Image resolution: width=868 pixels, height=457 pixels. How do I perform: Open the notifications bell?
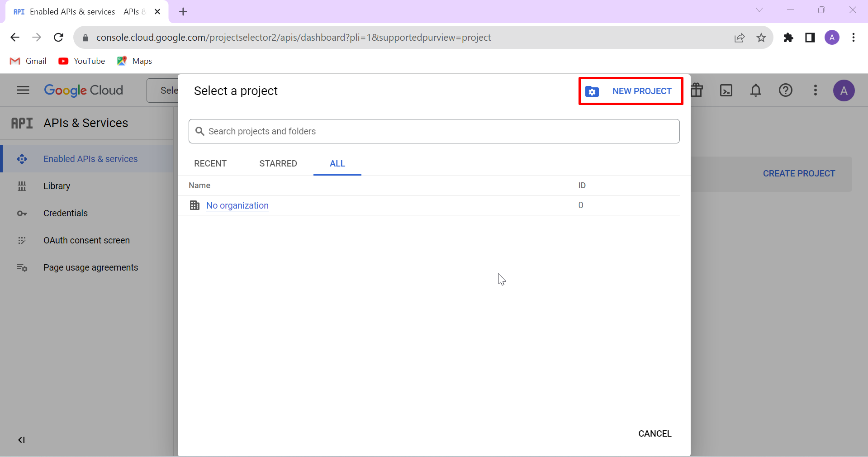pos(756,90)
